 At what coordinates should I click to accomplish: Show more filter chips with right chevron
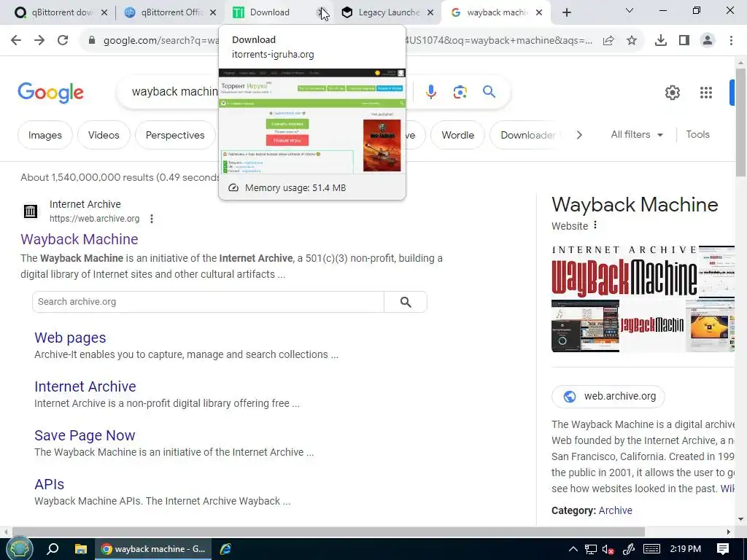(578, 135)
